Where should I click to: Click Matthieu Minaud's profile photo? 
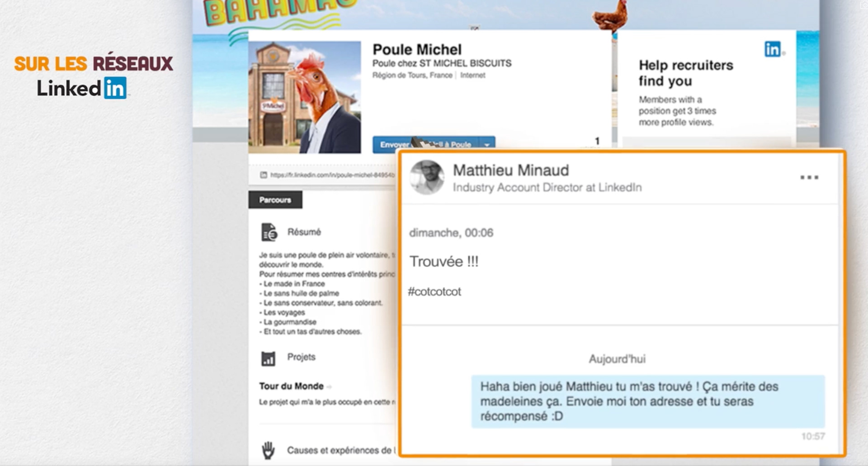pos(427,177)
